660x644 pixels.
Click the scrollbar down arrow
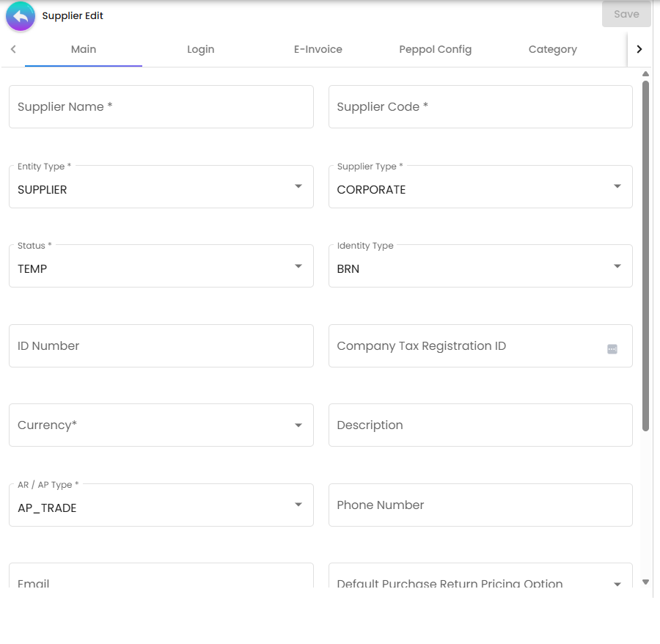pyautogui.click(x=645, y=580)
